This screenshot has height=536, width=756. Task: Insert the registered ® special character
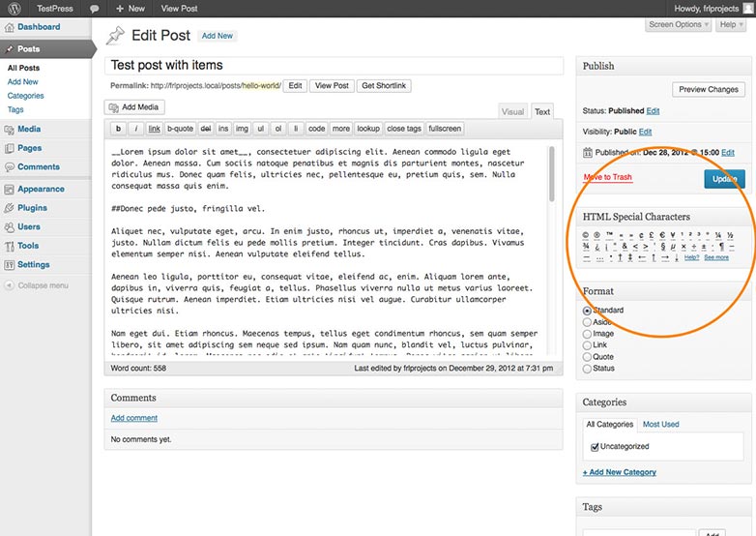tap(596, 235)
